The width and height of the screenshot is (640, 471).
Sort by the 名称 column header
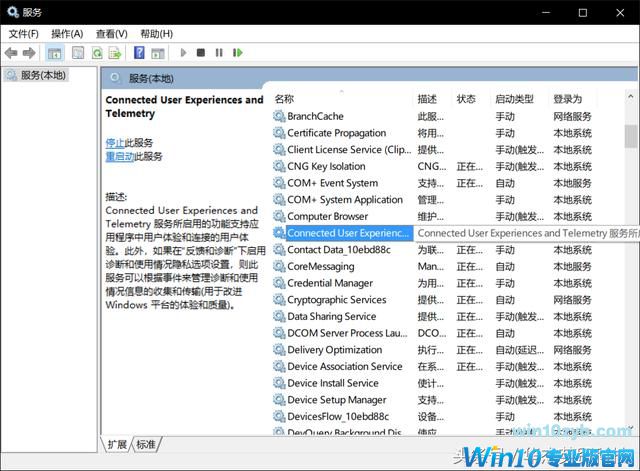pyautogui.click(x=284, y=99)
